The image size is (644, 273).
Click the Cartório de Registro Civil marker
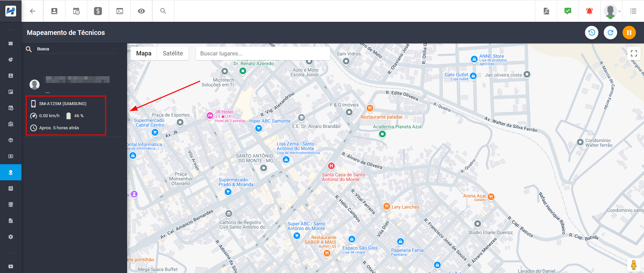[x=229, y=214]
